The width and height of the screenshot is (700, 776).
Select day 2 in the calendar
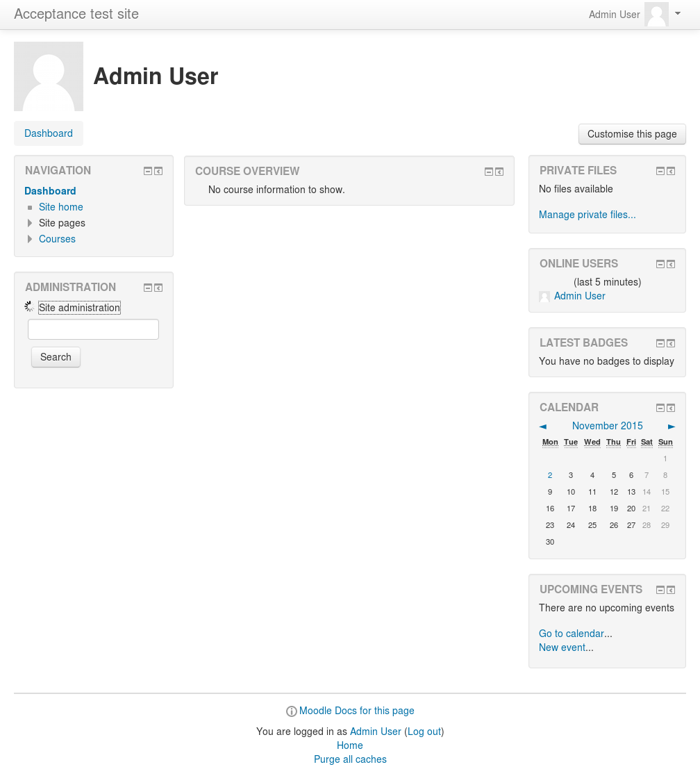pyautogui.click(x=549, y=476)
